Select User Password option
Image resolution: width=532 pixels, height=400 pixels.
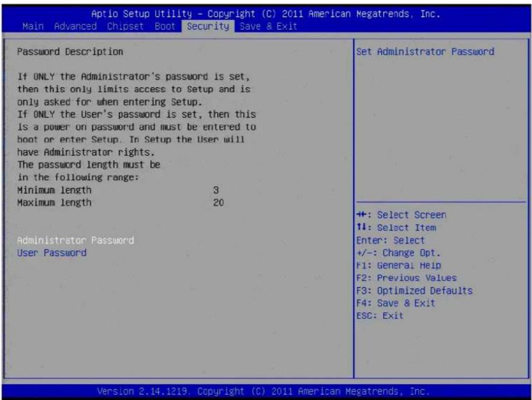click(x=52, y=253)
